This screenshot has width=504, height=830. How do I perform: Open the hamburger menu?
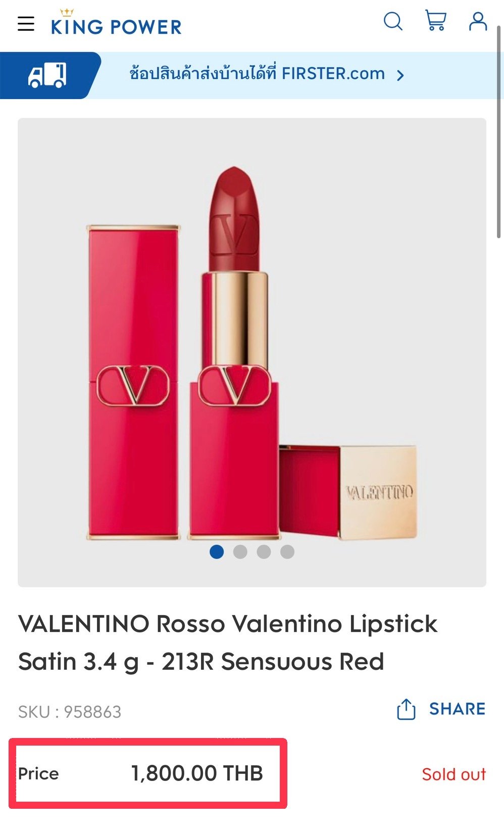pos(26,23)
